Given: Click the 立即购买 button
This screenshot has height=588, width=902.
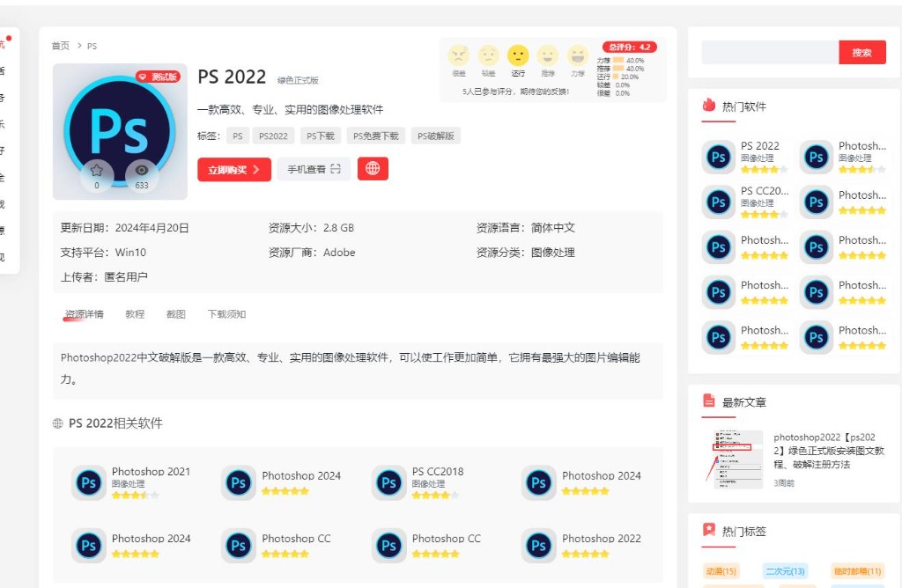Looking at the screenshot, I should click(x=234, y=170).
